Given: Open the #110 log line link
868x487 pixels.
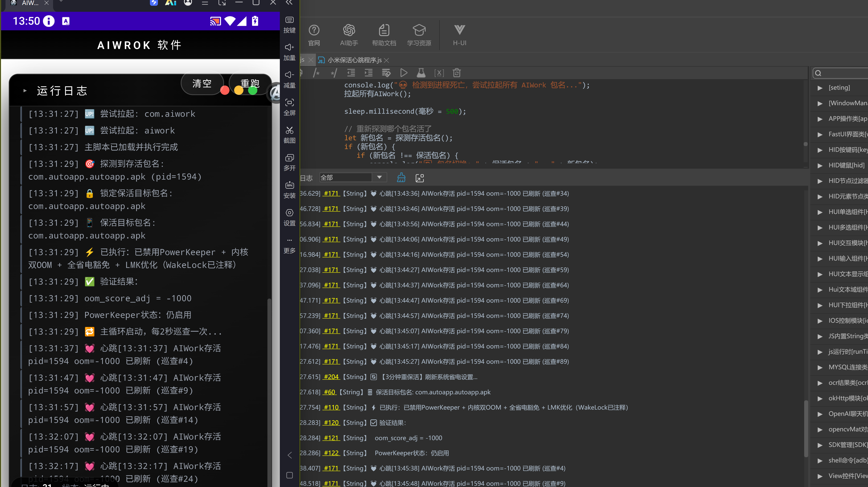Looking at the screenshot, I should (331, 407).
